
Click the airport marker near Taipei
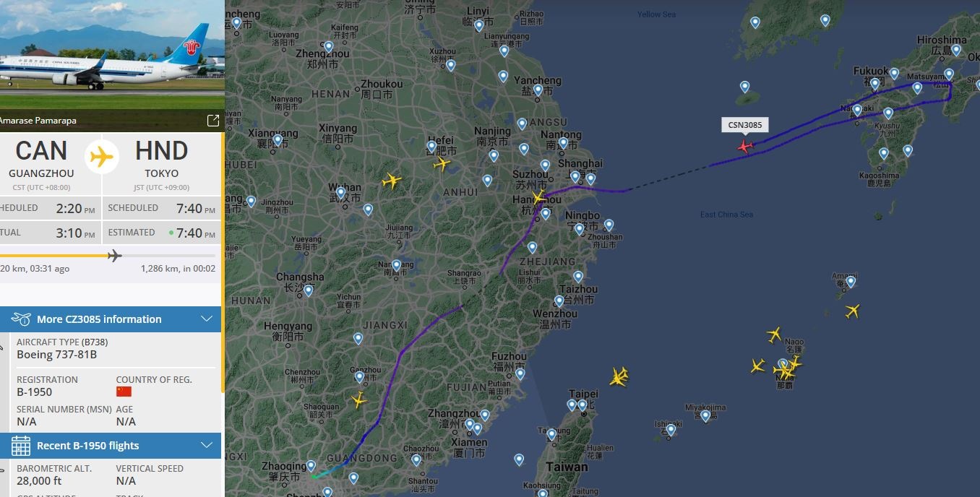(x=583, y=406)
